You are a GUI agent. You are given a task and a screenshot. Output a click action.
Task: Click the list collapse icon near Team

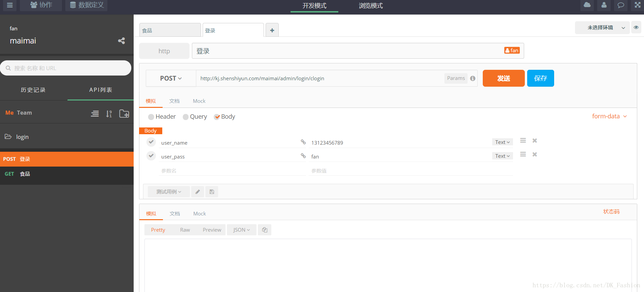tap(95, 114)
